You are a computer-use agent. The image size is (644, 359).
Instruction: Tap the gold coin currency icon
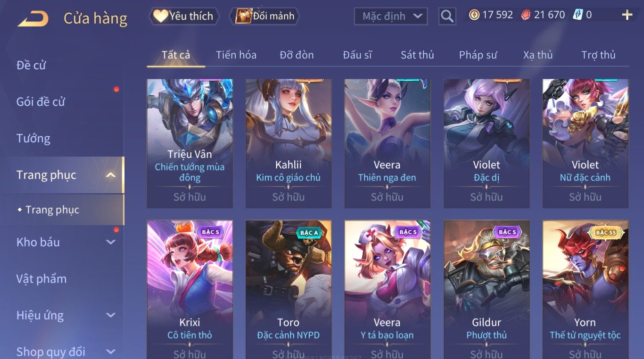pos(474,15)
